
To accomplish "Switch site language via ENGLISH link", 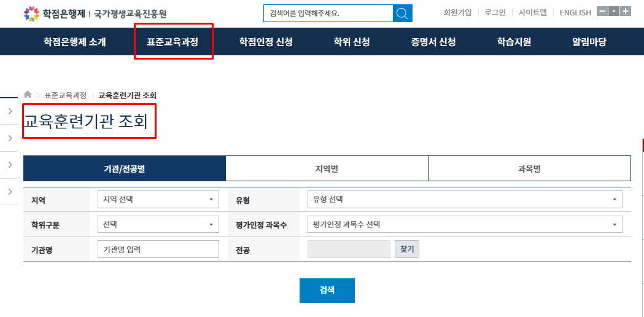I will click(x=575, y=13).
